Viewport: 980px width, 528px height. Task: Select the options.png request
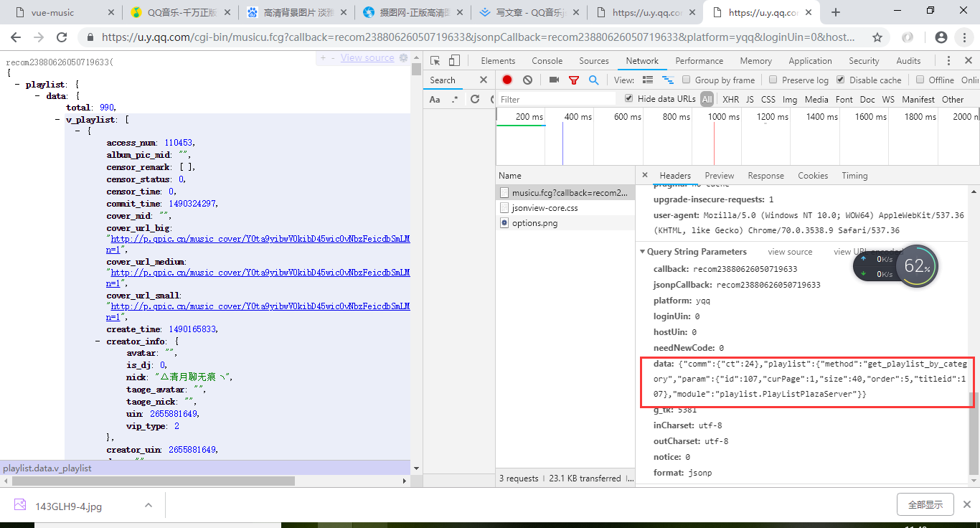coord(565,222)
